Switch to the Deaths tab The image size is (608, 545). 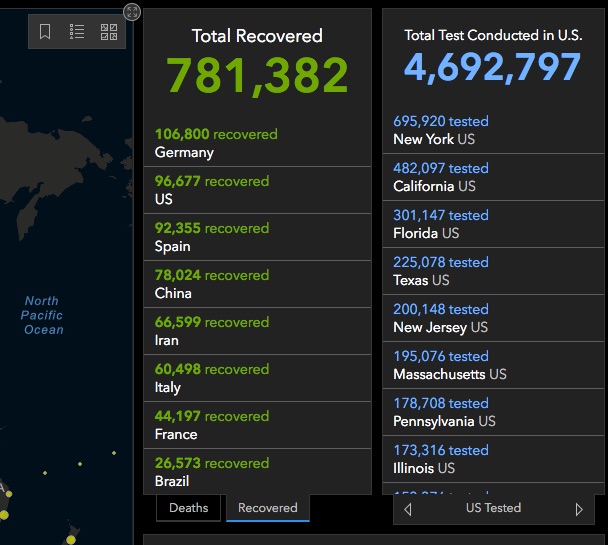(x=188, y=508)
